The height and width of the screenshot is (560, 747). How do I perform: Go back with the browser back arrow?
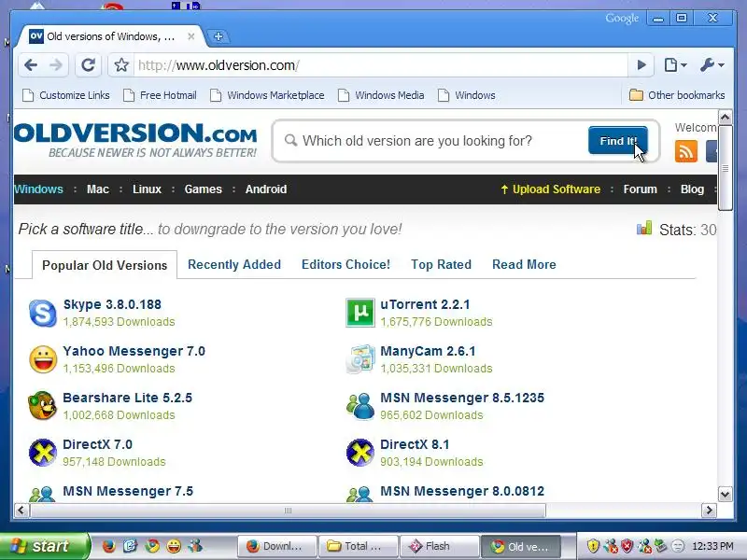31,65
